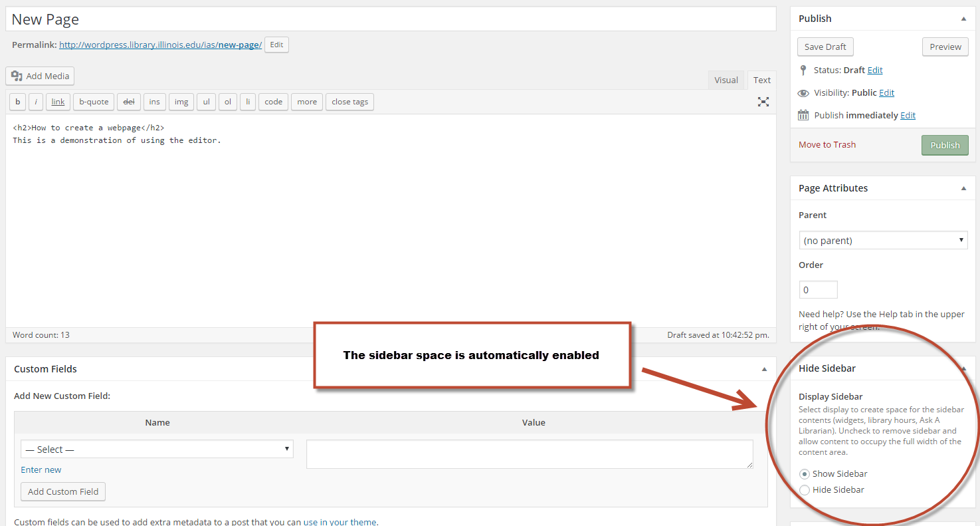Click the green Publish button

click(944, 145)
